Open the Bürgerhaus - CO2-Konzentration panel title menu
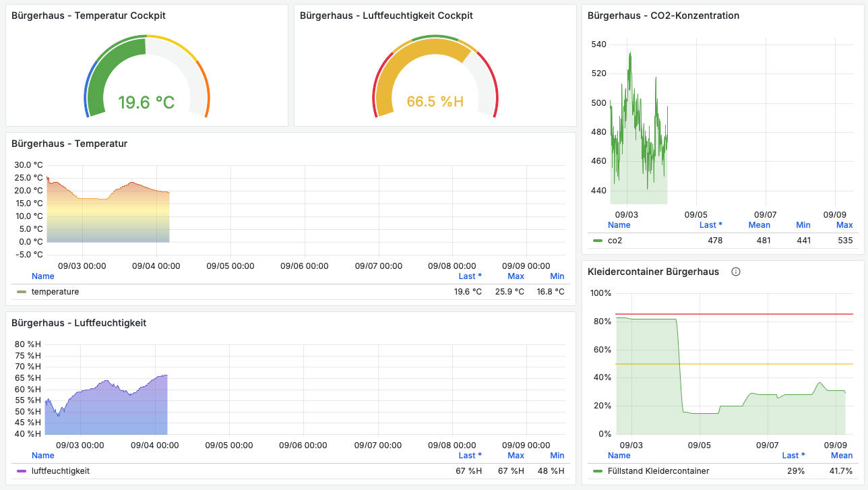Image resolution: width=868 pixels, height=490 pixels. [663, 15]
